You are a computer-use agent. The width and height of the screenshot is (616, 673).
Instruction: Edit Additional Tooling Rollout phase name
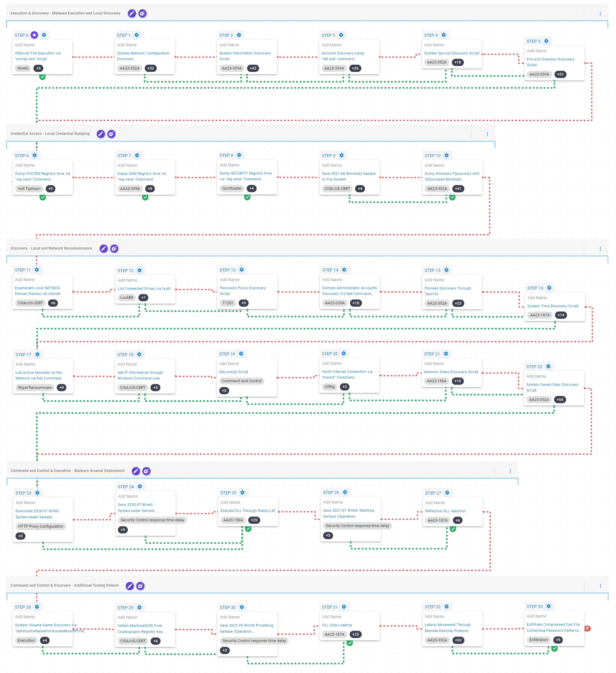point(130,586)
